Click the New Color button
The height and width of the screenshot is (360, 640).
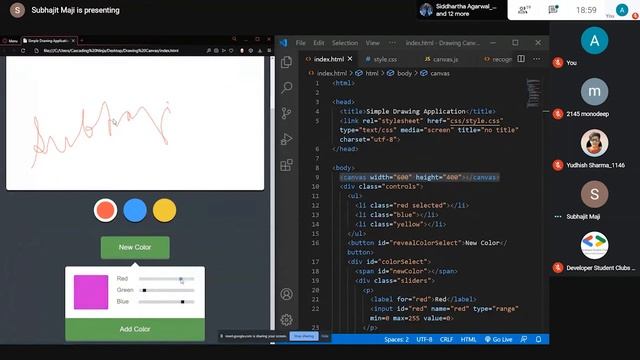coord(135,247)
